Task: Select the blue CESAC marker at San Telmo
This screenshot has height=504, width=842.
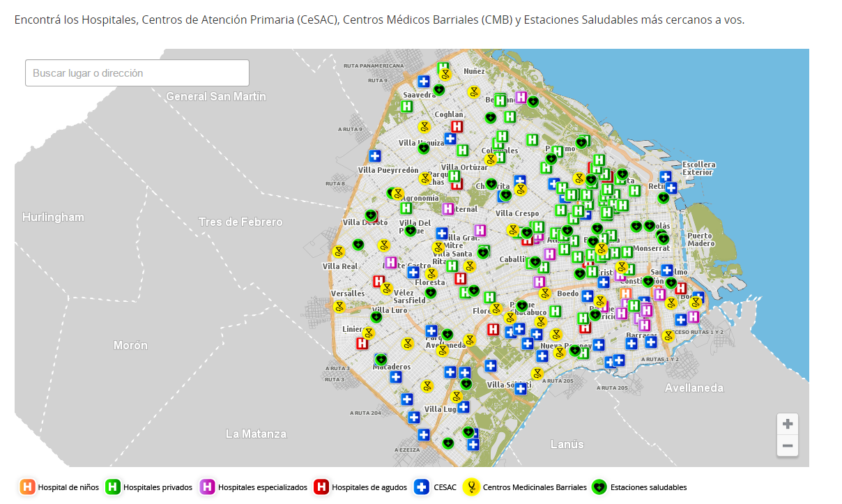Action: click(667, 270)
